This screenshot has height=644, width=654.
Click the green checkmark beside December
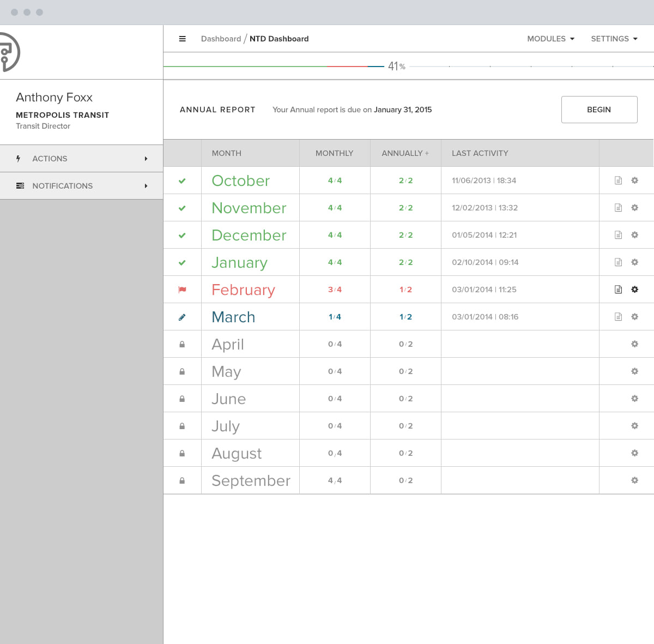pyautogui.click(x=182, y=235)
